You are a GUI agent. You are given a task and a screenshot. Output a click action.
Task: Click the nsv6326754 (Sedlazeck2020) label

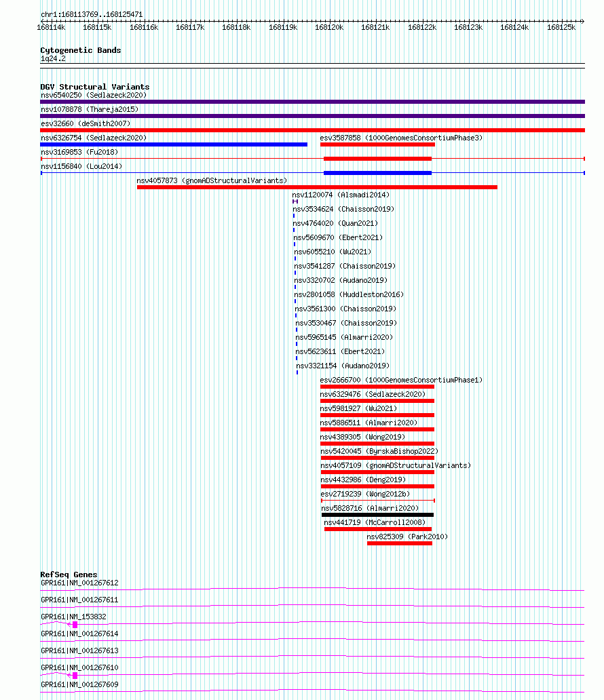94,138
